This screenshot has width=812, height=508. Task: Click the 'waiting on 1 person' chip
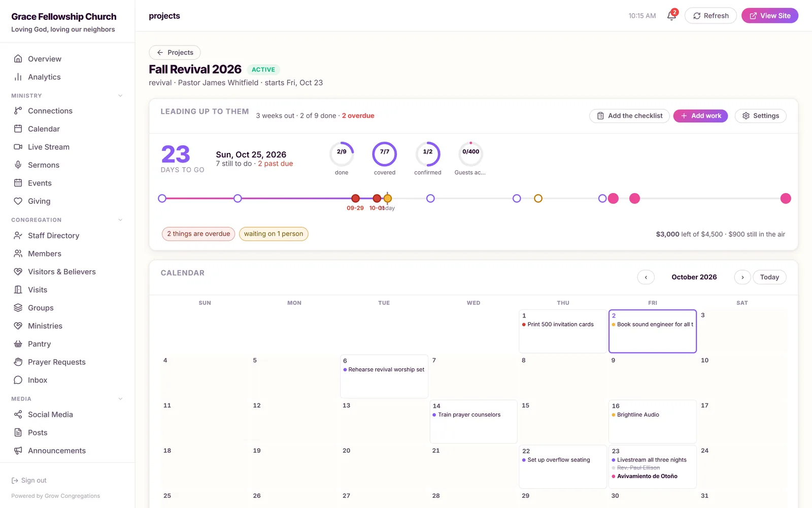tap(274, 234)
